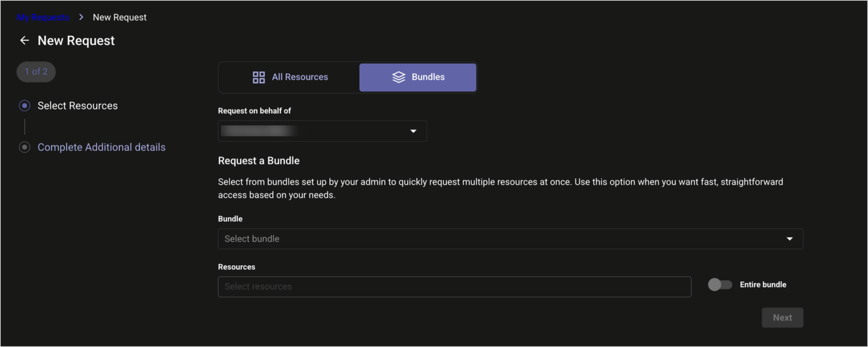Enable the Entire bundle switch
The width and height of the screenshot is (868, 347).
[x=720, y=285]
